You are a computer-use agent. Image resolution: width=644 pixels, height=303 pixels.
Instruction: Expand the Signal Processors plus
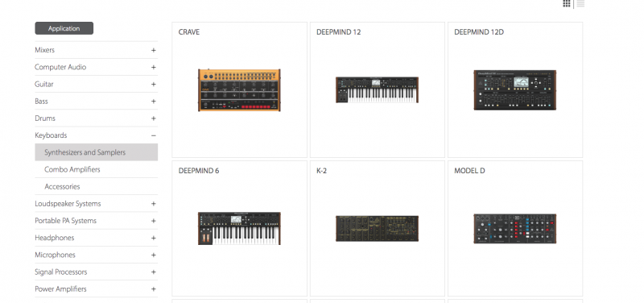[x=154, y=272]
